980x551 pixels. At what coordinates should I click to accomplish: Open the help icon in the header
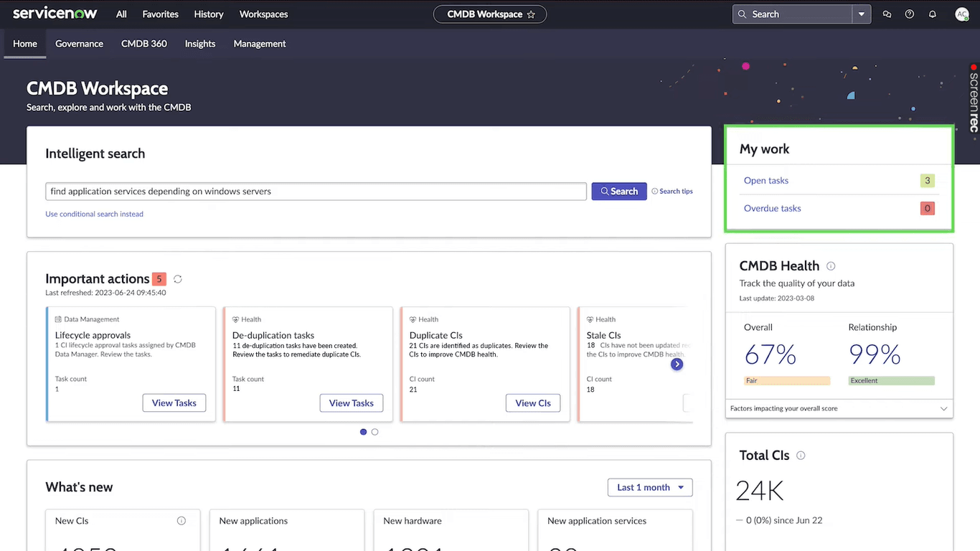[x=910, y=14]
